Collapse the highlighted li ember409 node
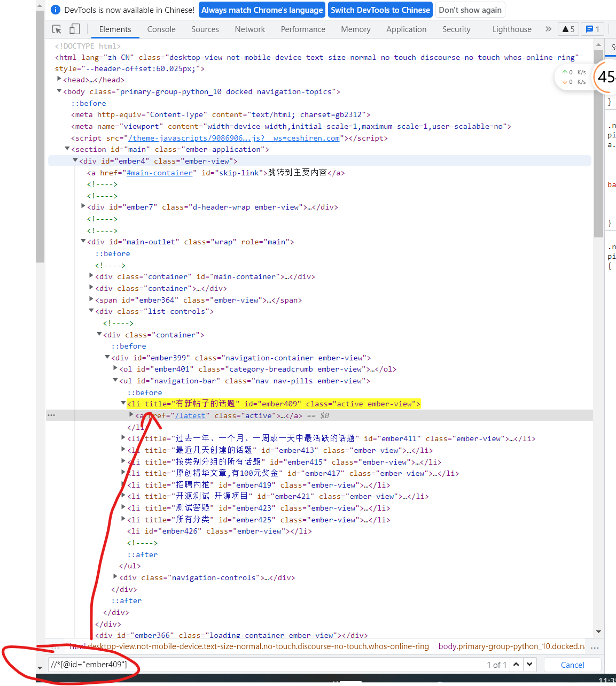Screen dimensions: 616x686 [x=123, y=403]
